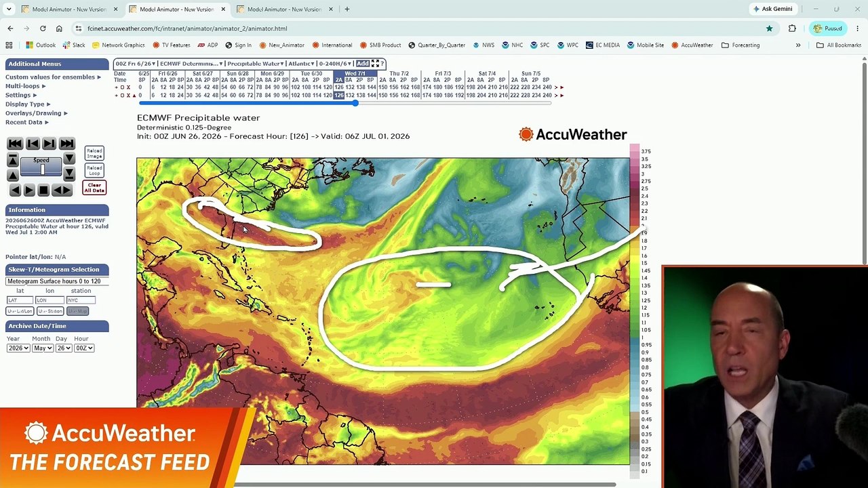Image resolution: width=868 pixels, height=488 pixels.
Task: Expand the Overlays/Drawing menu
Action: click(37, 113)
